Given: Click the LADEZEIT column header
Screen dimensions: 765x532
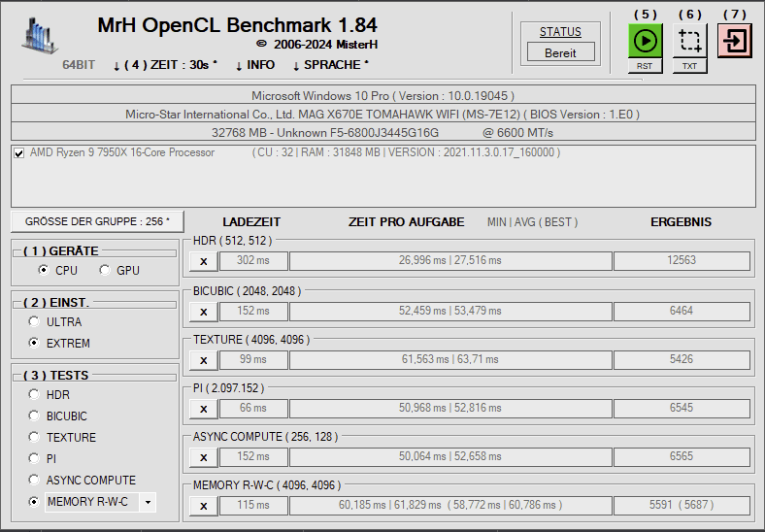Looking at the screenshot, I should (251, 222).
